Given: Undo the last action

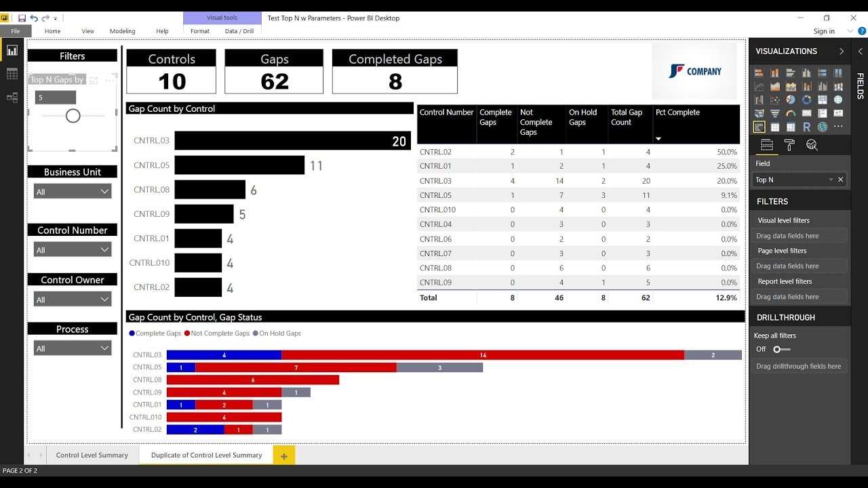Looking at the screenshot, I should [x=34, y=18].
